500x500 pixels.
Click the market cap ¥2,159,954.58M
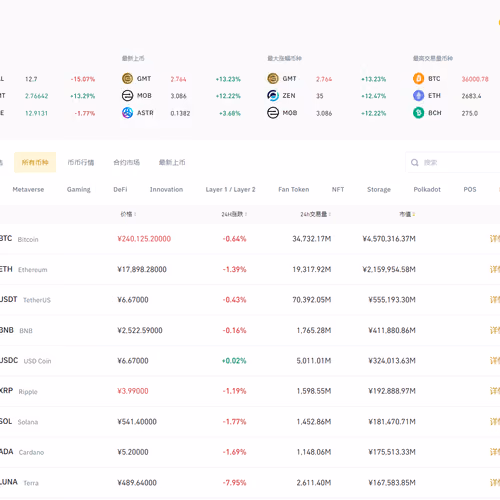pyautogui.click(x=389, y=269)
